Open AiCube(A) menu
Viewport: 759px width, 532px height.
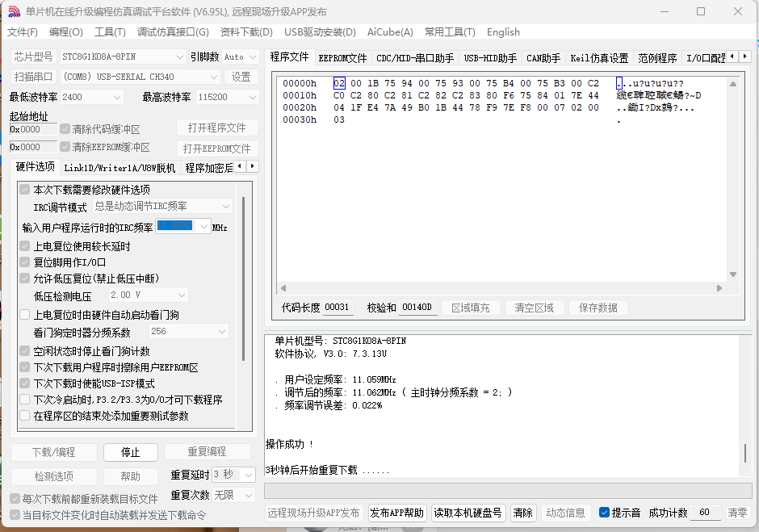tap(390, 32)
